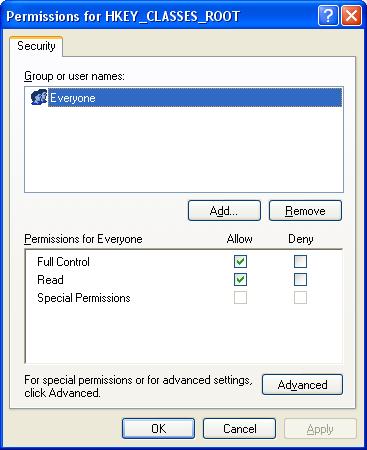The width and height of the screenshot is (367, 450).
Task: Remove the selected Everyone group
Action: [305, 211]
